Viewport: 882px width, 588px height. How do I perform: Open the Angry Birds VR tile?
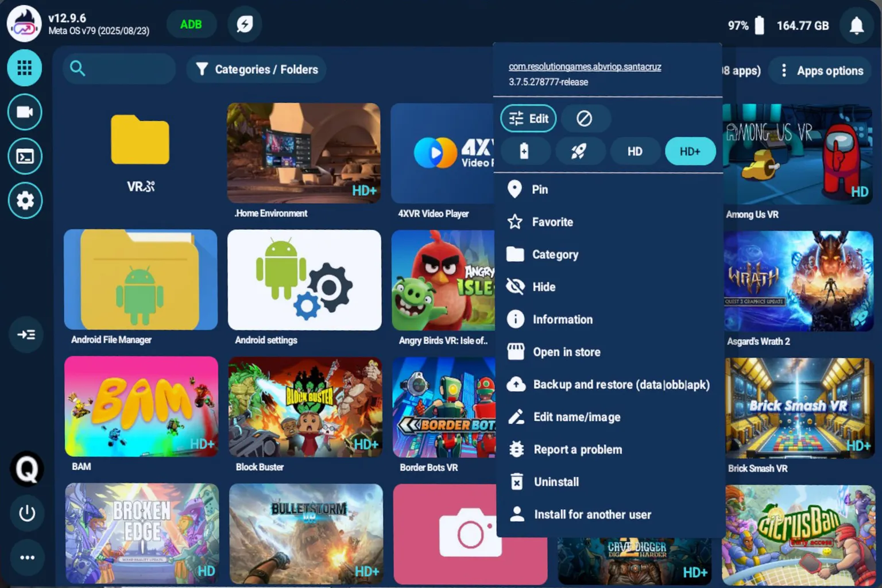[443, 280]
